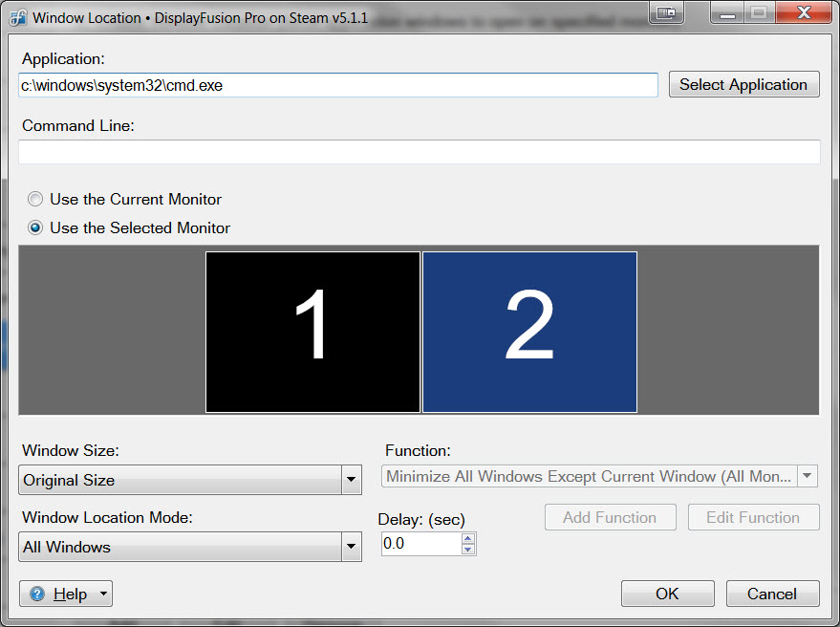Click inside the Delay seconds field
This screenshot has height=627, width=840.
point(419,544)
